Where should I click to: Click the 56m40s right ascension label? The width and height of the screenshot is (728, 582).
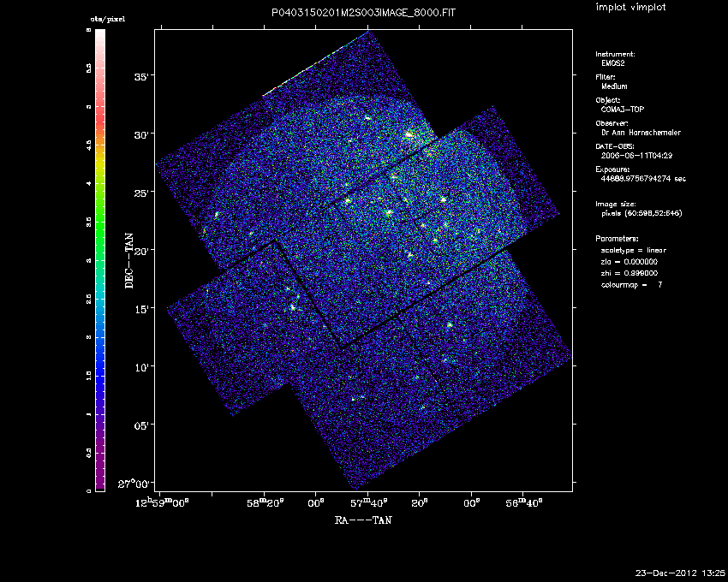pos(523,502)
